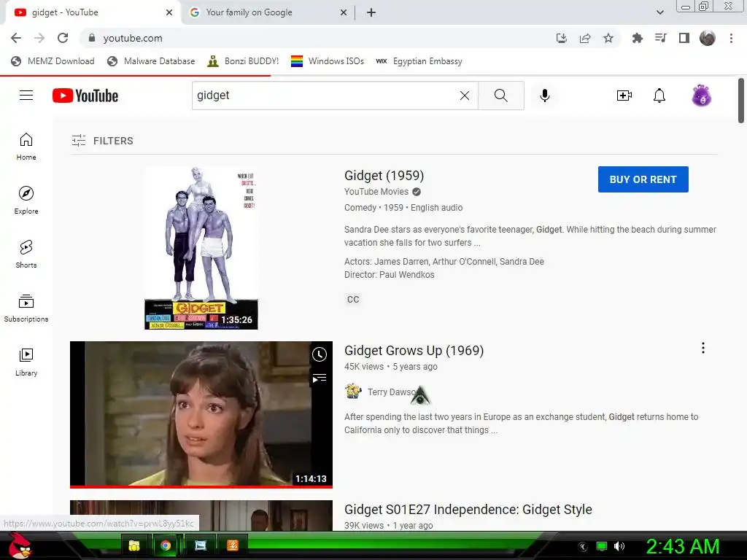Open the tab search chevron
747x560 pixels.
659,12
